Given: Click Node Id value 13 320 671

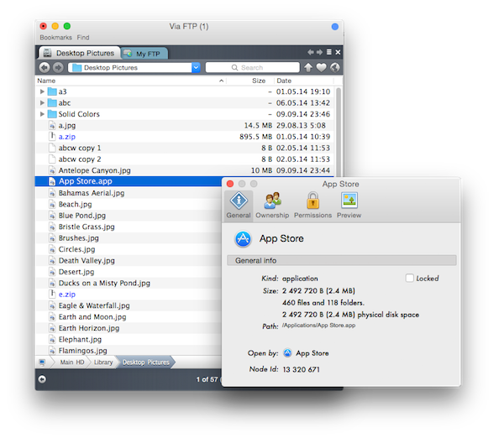Looking at the screenshot, I should click(x=302, y=369).
